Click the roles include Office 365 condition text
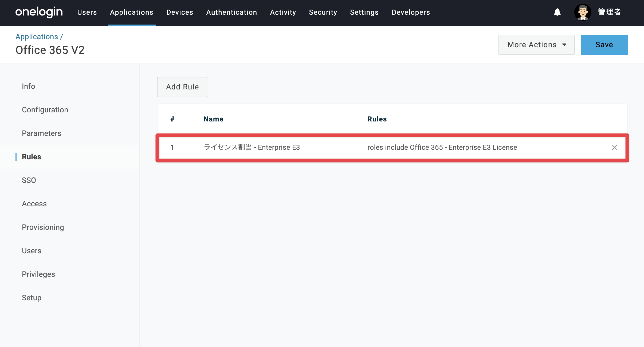644x347 pixels. tap(442, 147)
